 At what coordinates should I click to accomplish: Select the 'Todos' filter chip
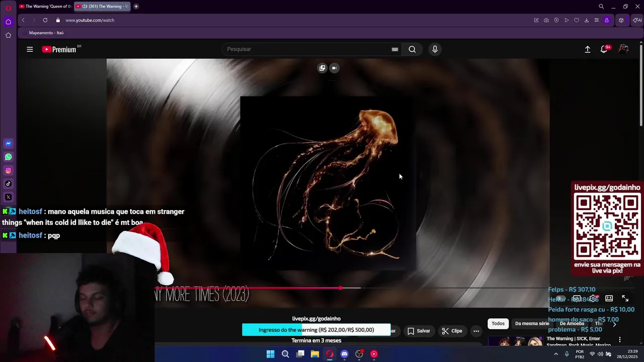pos(498,324)
